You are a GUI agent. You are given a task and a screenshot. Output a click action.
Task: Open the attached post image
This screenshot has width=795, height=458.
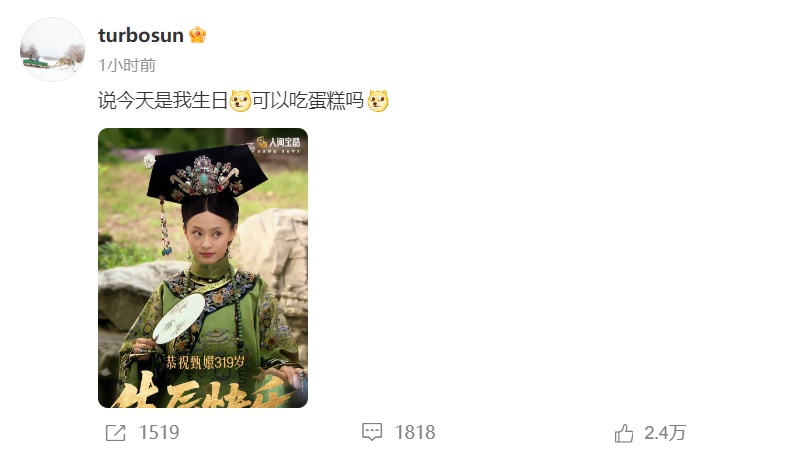tap(203, 268)
